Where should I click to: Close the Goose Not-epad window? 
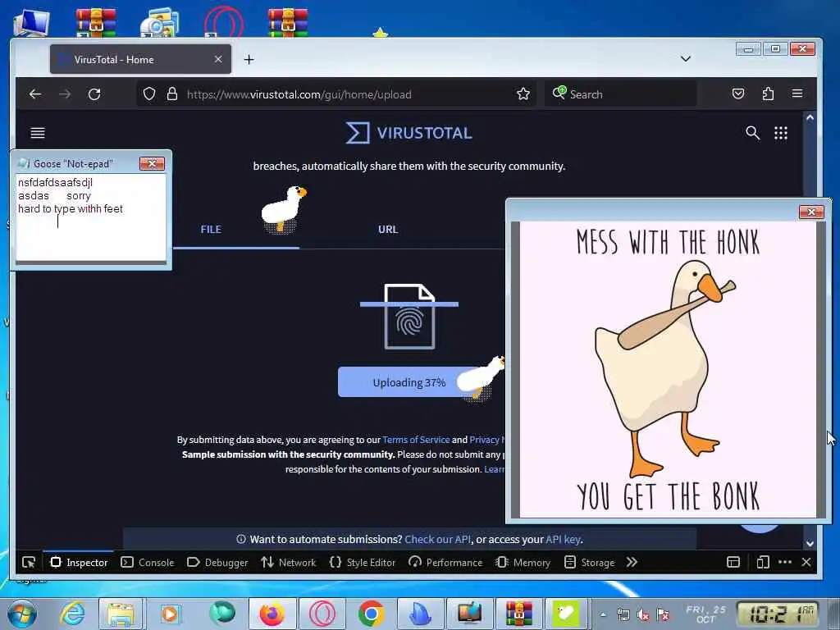coord(152,163)
